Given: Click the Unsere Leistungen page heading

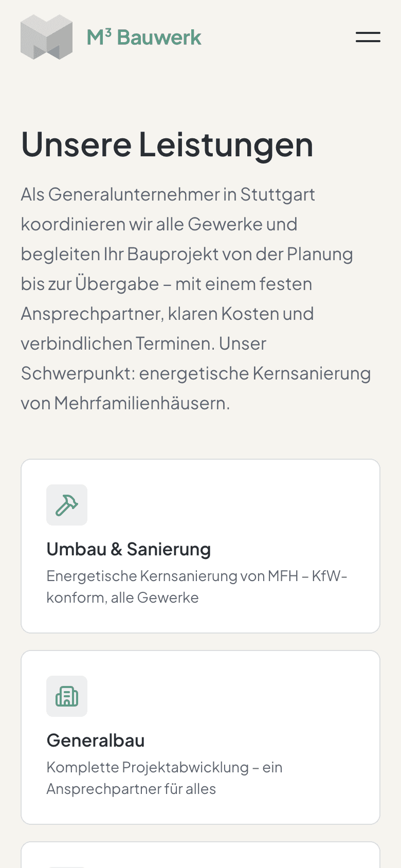Looking at the screenshot, I should coord(167,146).
